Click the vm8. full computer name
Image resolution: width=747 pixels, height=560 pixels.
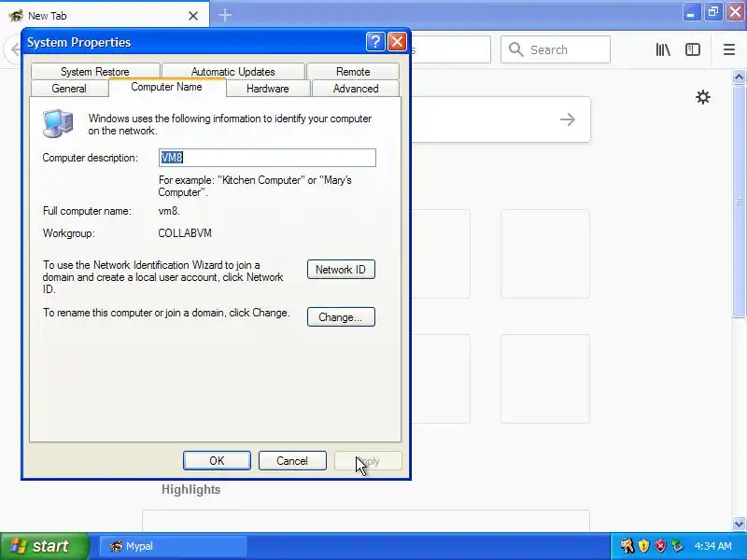pos(169,211)
